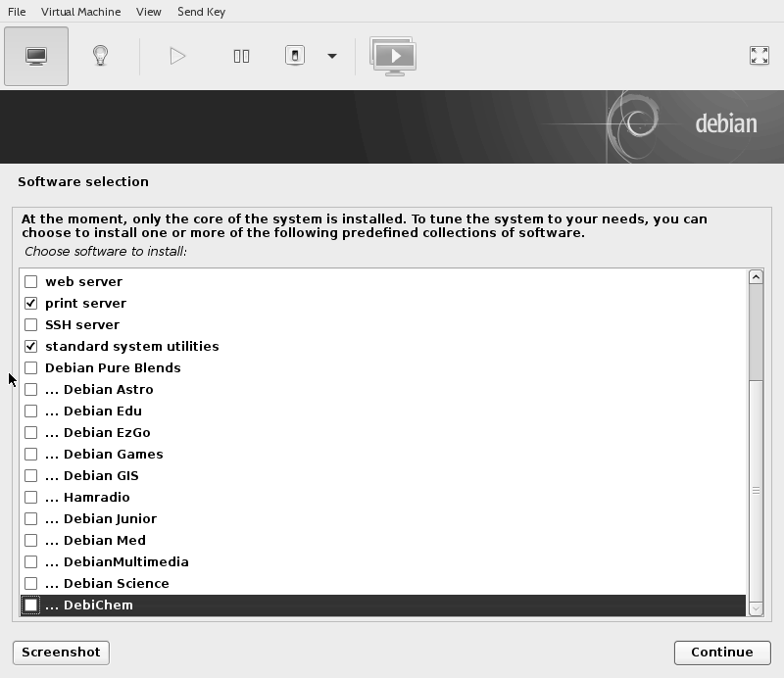Select the 'SSH server' list label
Image resolution: width=784 pixels, height=678 pixels.
click(x=82, y=325)
